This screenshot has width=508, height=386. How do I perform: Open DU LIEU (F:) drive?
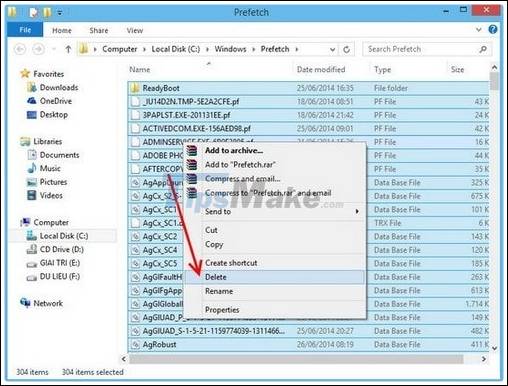pyautogui.click(x=60, y=276)
